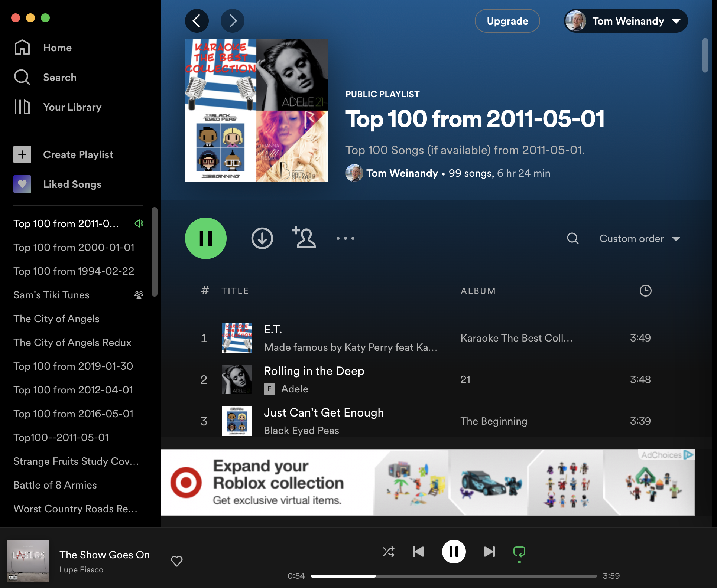The image size is (717, 588).
Task: Click the Black Eyed Peas artist link
Action: pyautogui.click(x=302, y=430)
